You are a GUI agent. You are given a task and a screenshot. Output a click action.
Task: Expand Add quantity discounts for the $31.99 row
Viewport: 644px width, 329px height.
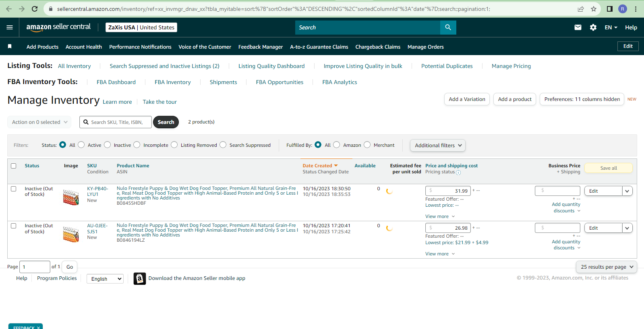pyautogui.click(x=566, y=208)
